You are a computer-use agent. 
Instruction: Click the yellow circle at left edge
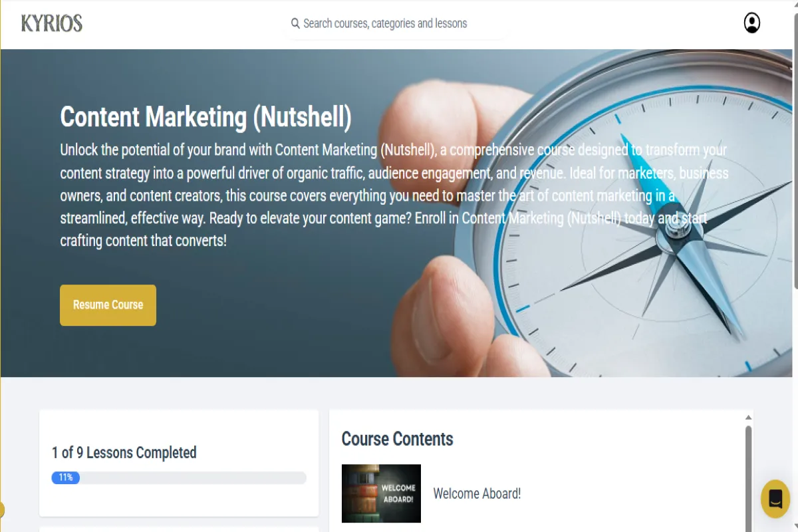[x=2, y=510]
